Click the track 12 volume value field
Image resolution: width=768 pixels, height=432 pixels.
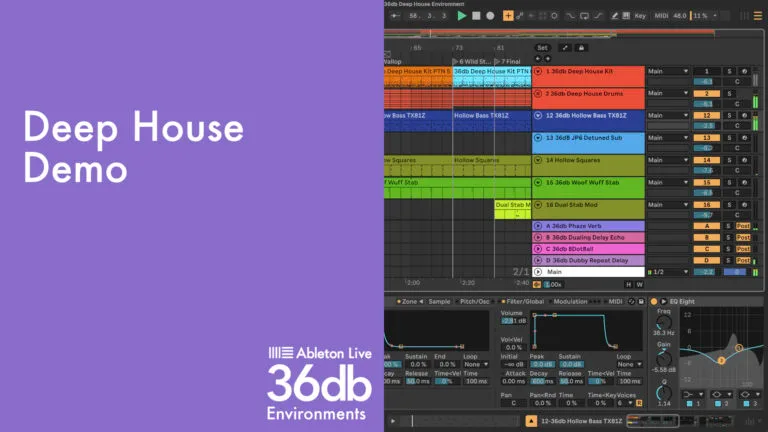point(706,126)
